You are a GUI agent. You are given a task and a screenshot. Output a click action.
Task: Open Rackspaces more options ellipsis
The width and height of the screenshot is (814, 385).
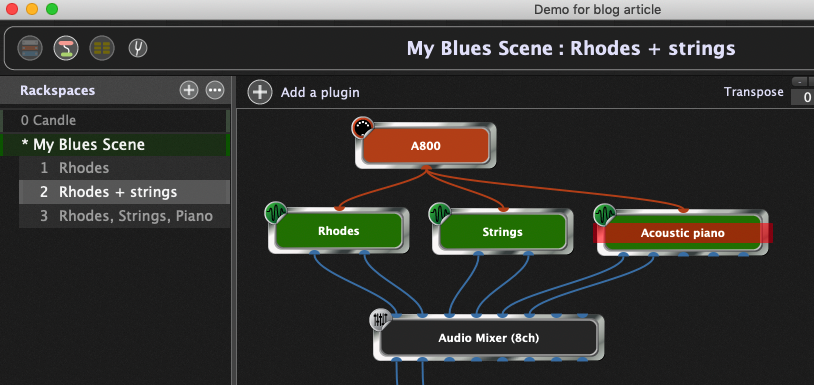point(215,90)
